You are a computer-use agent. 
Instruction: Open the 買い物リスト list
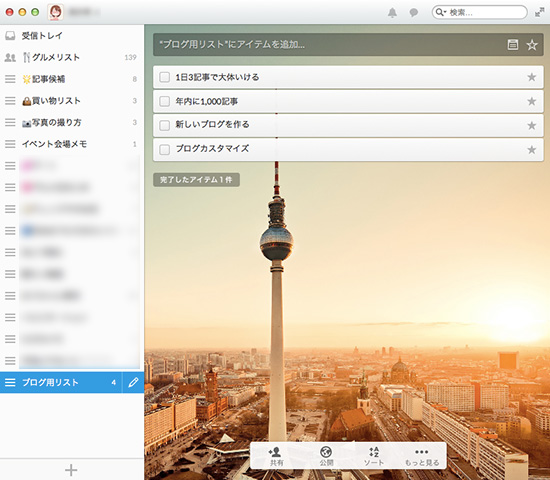coord(72,101)
